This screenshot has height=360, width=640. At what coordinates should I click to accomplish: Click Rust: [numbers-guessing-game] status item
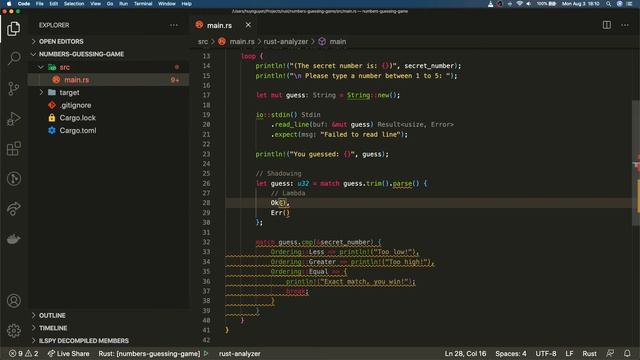coord(149,353)
